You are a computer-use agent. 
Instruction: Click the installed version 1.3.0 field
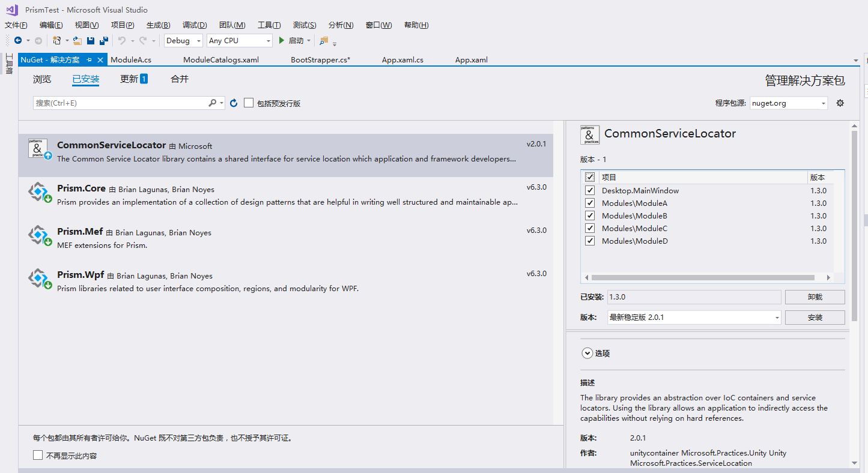pyautogui.click(x=694, y=297)
